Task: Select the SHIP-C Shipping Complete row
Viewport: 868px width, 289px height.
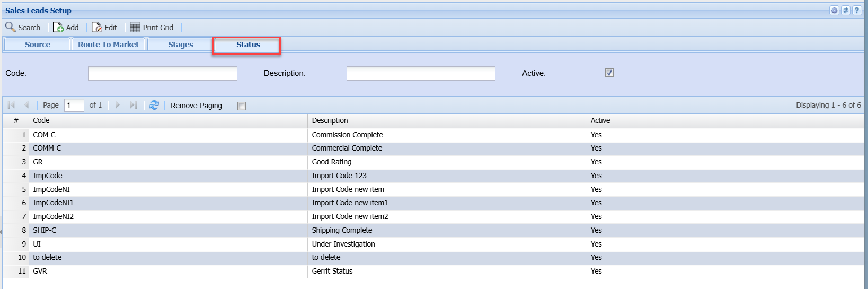Action: click(x=342, y=230)
